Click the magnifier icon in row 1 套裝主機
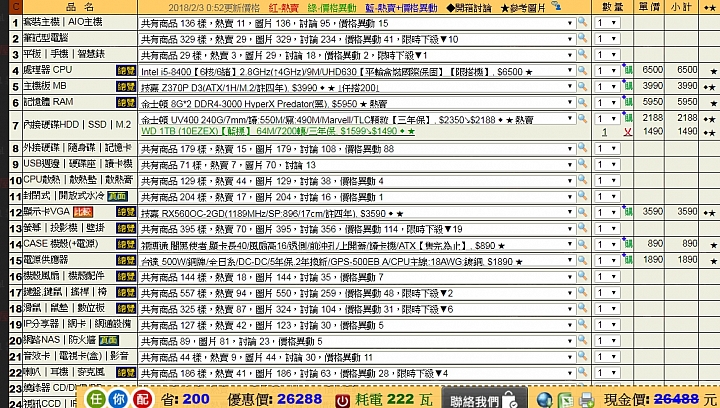Image resolution: width=720 pixels, height=408 pixels. tap(582, 22)
